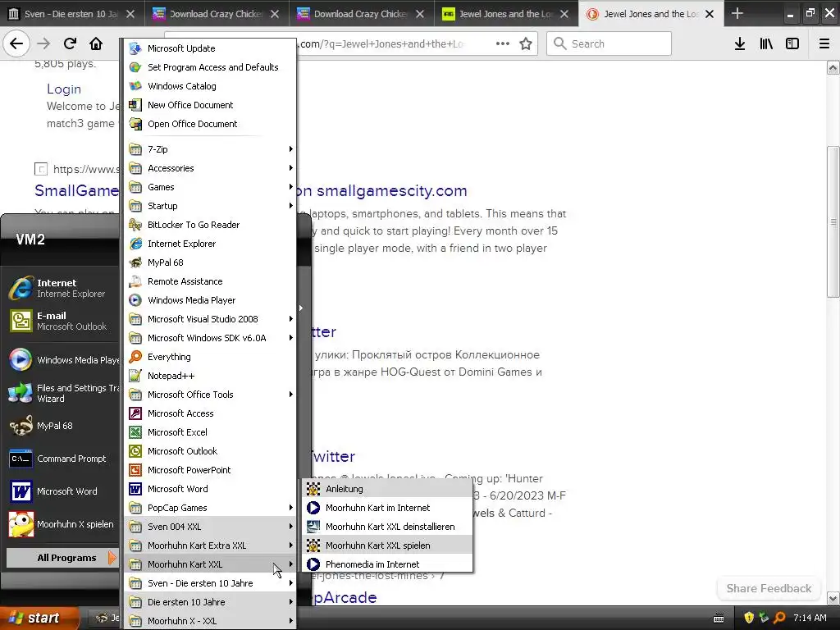The image size is (840, 630).
Task: Click Share Feedback button
Action: click(x=769, y=588)
